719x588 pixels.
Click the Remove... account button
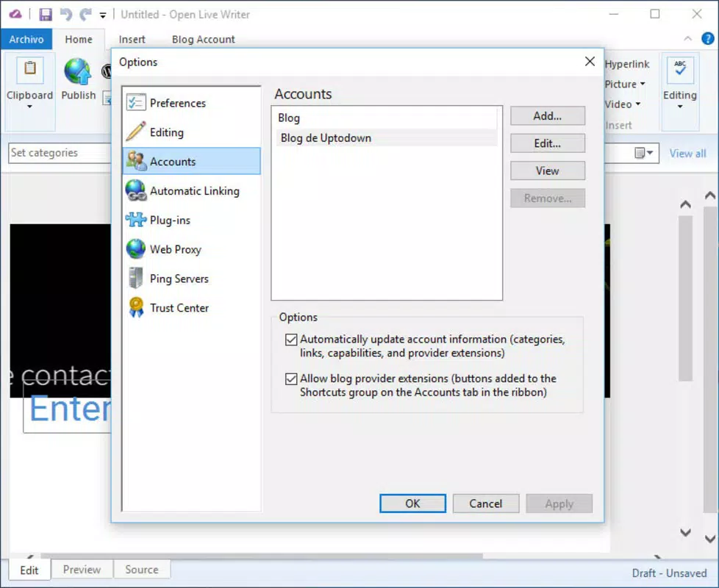pyautogui.click(x=548, y=198)
